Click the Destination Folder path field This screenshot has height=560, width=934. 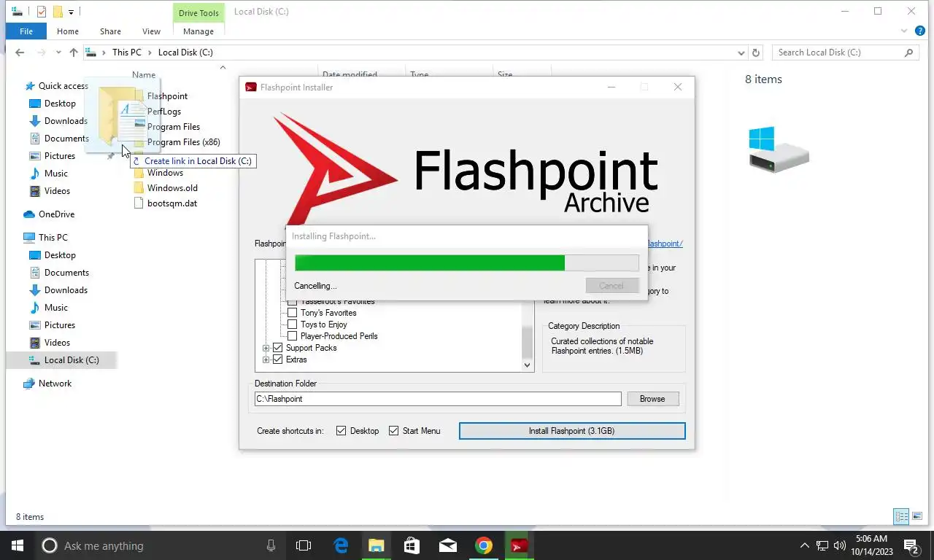click(x=438, y=399)
